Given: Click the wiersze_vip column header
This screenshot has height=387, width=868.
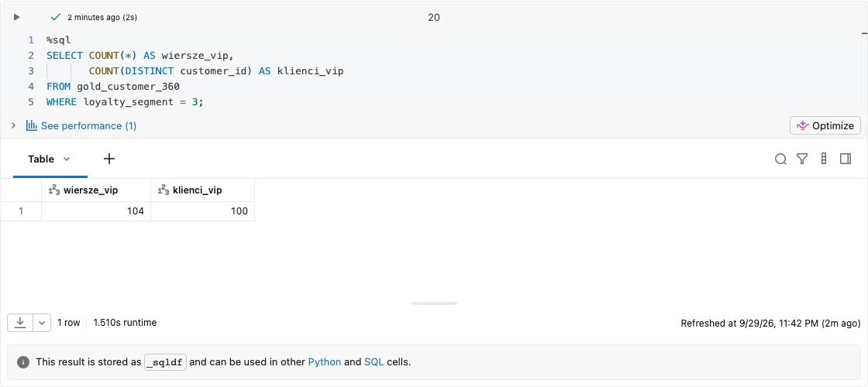Looking at the screenshot, I should 96,190.
